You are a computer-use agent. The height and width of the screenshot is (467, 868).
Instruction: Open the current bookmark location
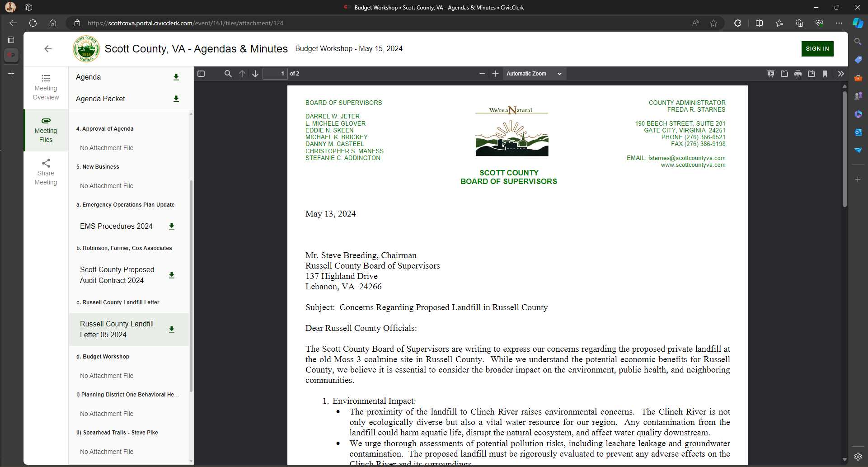coord(826,74)
